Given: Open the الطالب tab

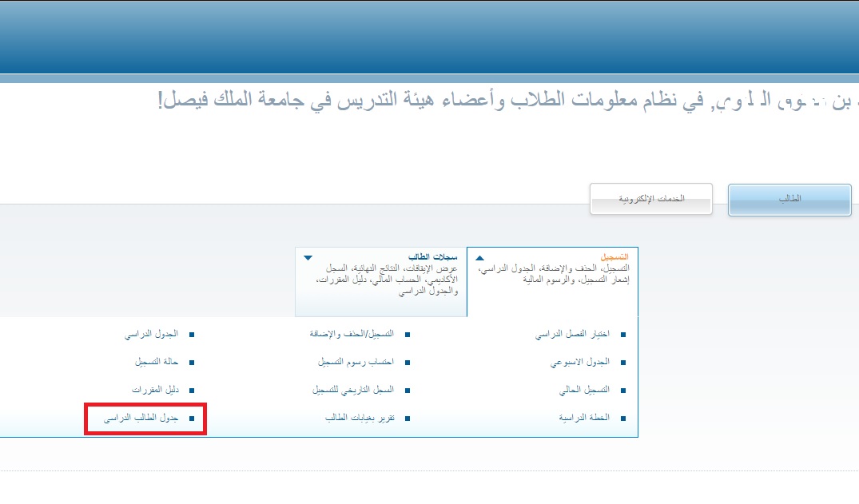Looking at the screenshot, I should click(x=789, y=199).
